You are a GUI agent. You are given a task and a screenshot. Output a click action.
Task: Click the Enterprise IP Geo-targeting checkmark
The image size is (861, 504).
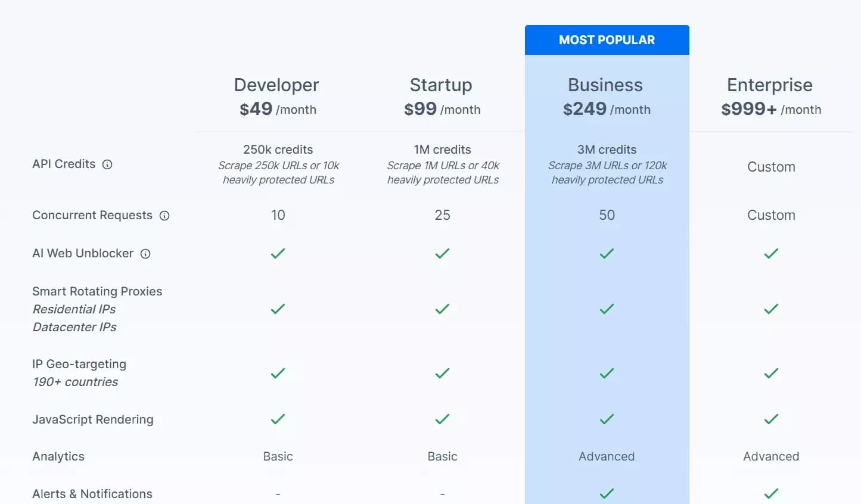coord(770,374)
